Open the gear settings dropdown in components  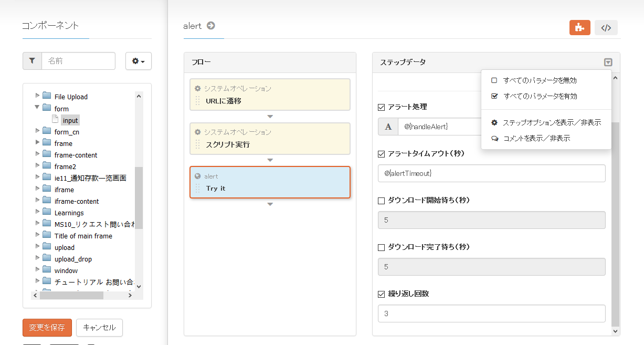tap(139, 61)
